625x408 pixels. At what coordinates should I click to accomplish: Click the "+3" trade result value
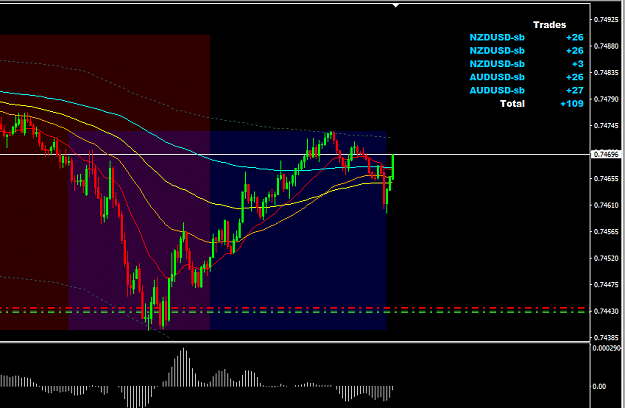pos(578,64)
